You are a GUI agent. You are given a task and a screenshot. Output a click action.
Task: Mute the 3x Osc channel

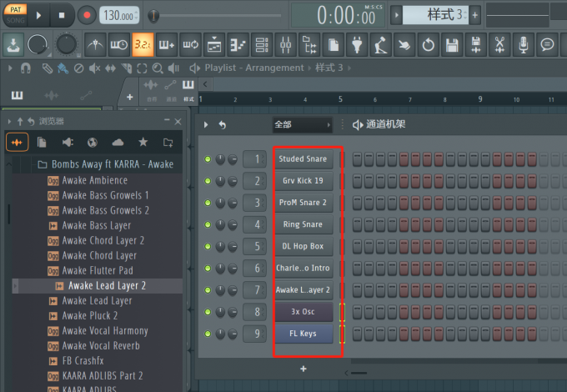(208, 312)
